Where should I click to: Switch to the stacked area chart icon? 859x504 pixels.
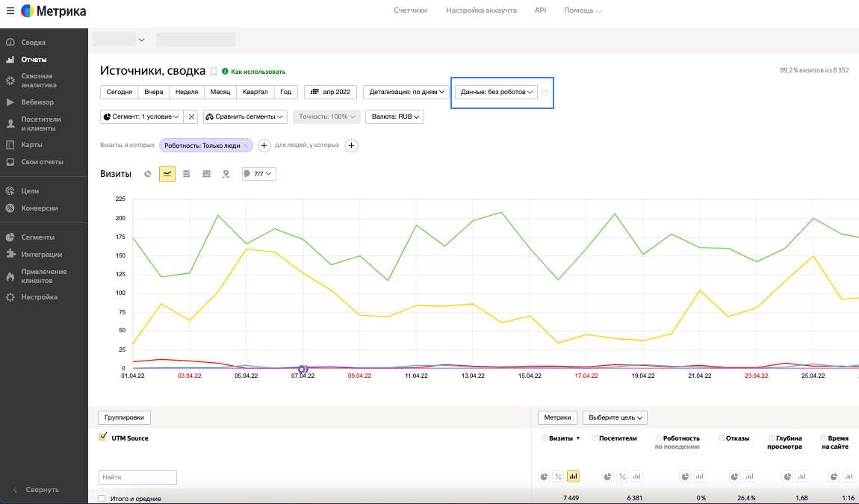point(187,174)
